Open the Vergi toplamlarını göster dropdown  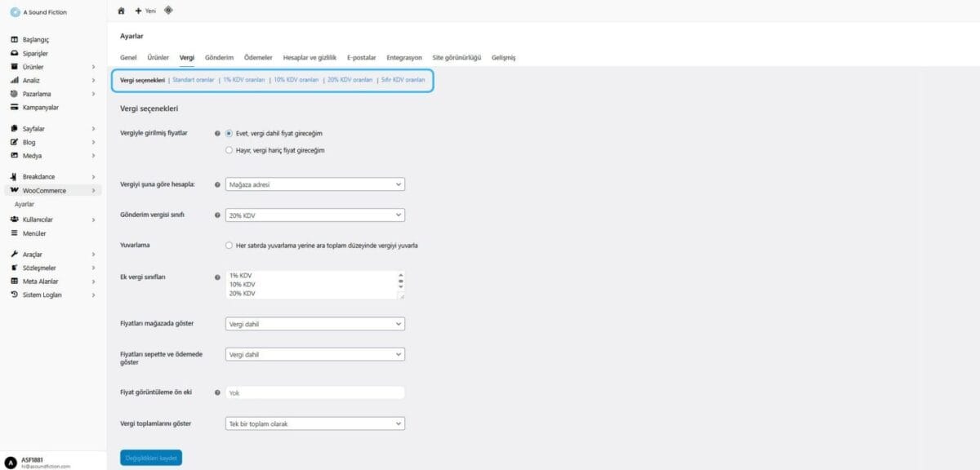314,423
